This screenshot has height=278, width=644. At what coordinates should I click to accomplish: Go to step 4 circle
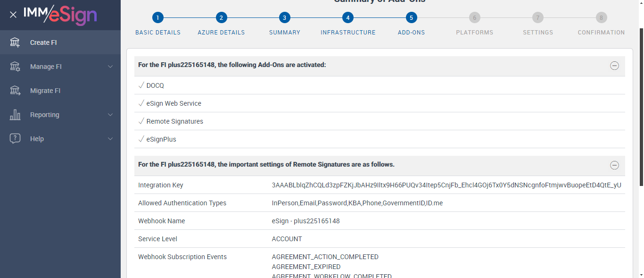(x=348, y=18)
